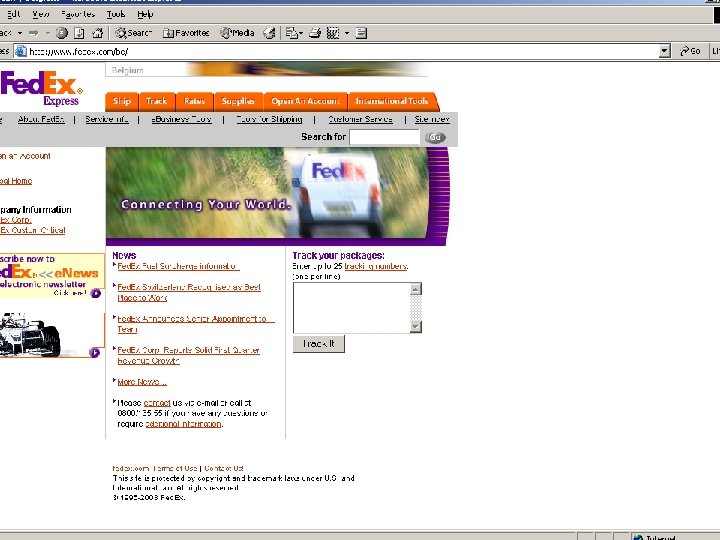Select the Ship tab
Viewport: 720px width, 540px height.
click(122, 101)
